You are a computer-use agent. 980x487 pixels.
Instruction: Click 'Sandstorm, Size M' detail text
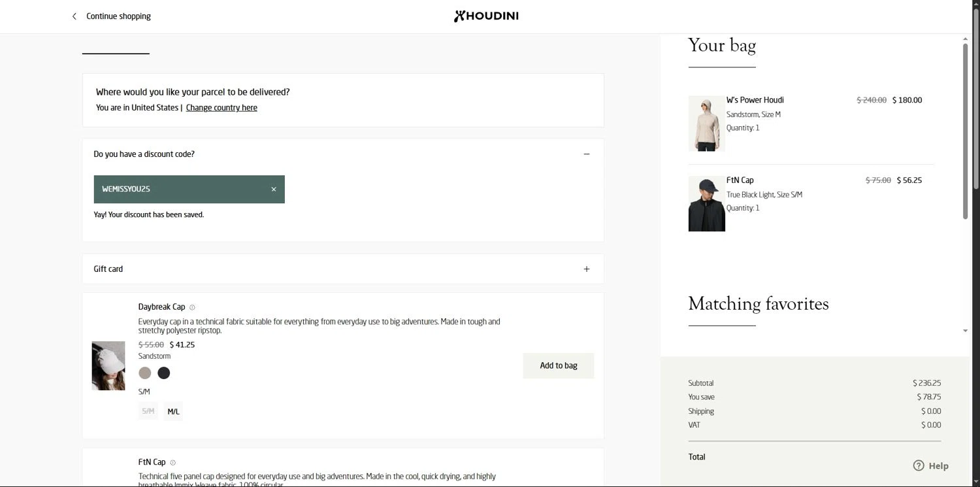753,114
